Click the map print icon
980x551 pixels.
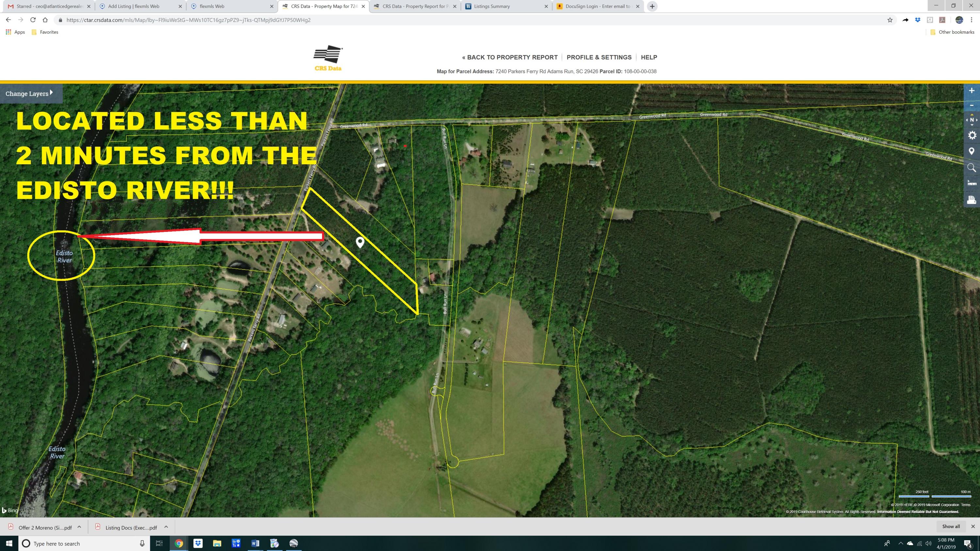[971, 200]
